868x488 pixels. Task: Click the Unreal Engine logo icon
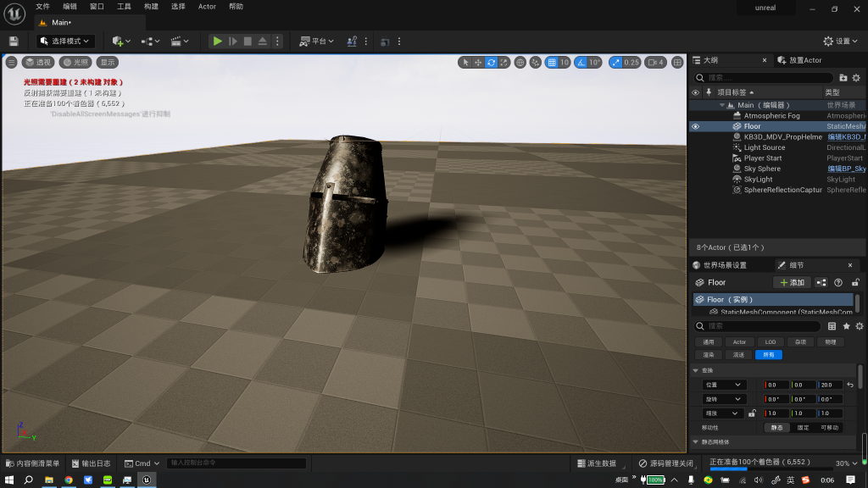click(14, 14)
